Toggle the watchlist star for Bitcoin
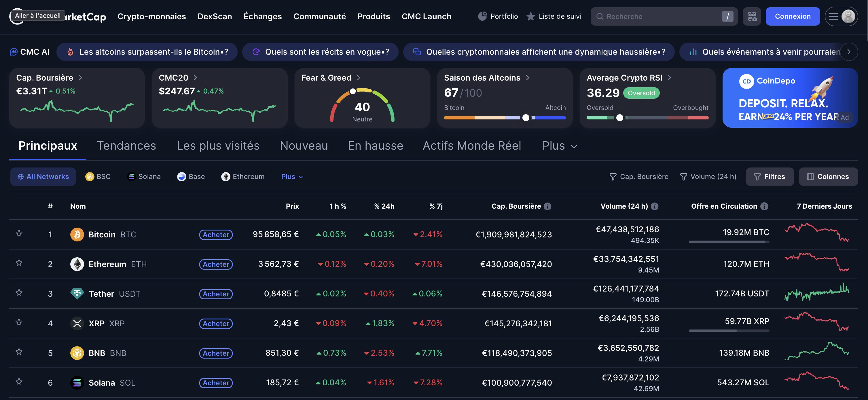 19,233
